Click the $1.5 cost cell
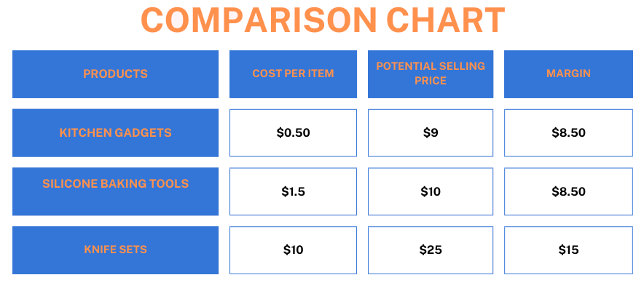 pyautogui.click(x=294, y=191)
